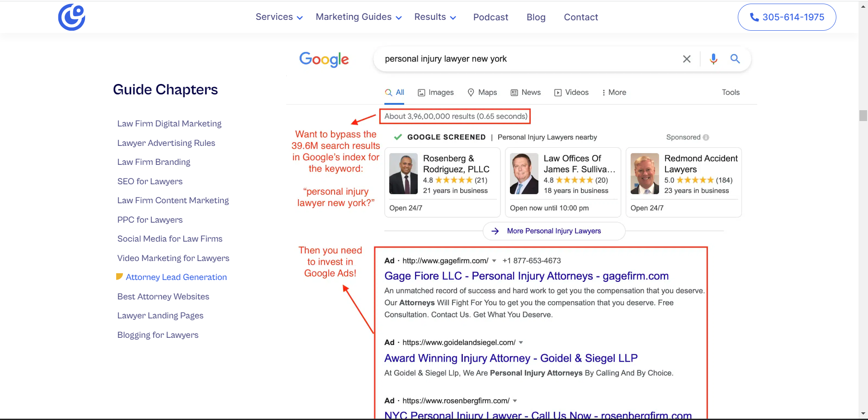This screenshot has width=868, height=420.
Task: Select the All results tab
Action: [394, 93]
